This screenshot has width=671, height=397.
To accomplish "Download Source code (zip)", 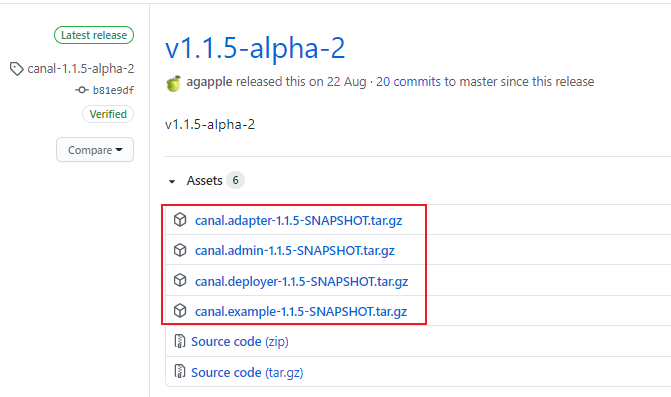I will 240,341.
